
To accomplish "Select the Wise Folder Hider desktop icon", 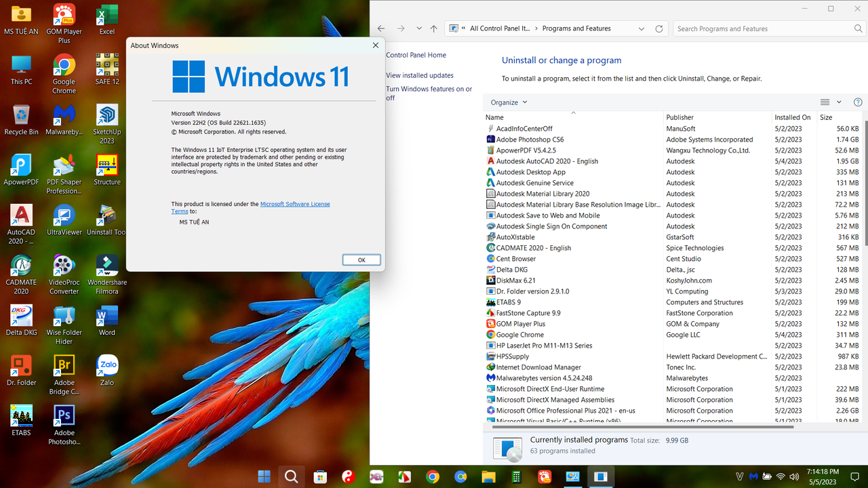I will pos(64,324).
